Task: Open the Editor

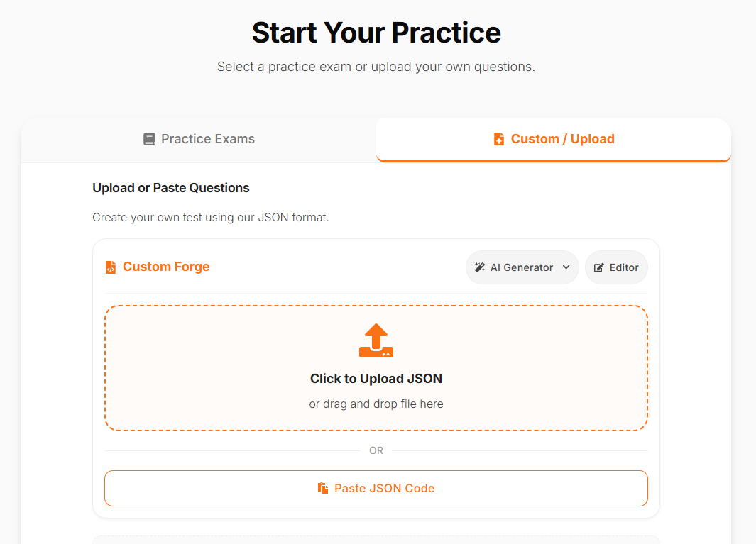Action: tap(616, 267)
